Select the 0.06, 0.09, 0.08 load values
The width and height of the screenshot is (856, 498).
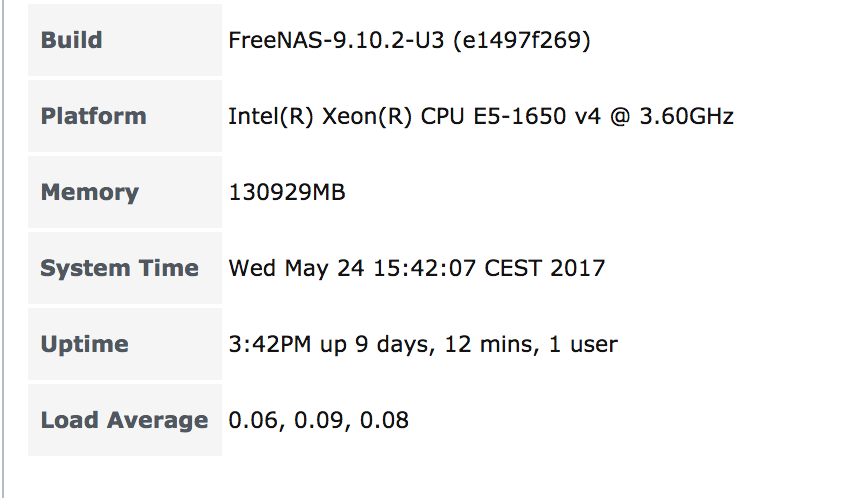318,420
